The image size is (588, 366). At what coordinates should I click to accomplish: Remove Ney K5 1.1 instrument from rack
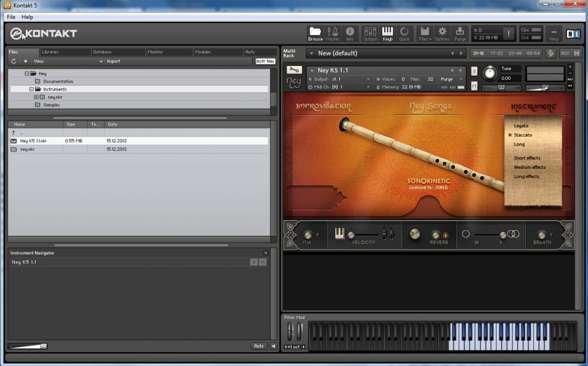[570, 67]
